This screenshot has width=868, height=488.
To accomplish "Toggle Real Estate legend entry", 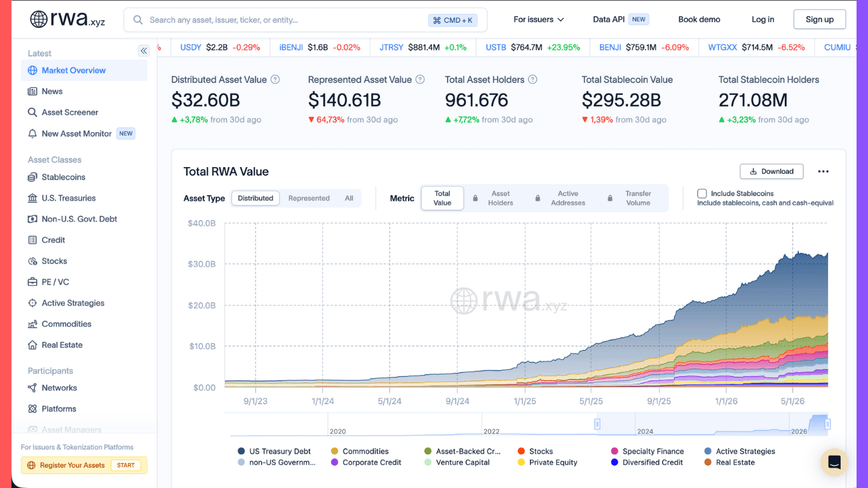I will (729, 463).
